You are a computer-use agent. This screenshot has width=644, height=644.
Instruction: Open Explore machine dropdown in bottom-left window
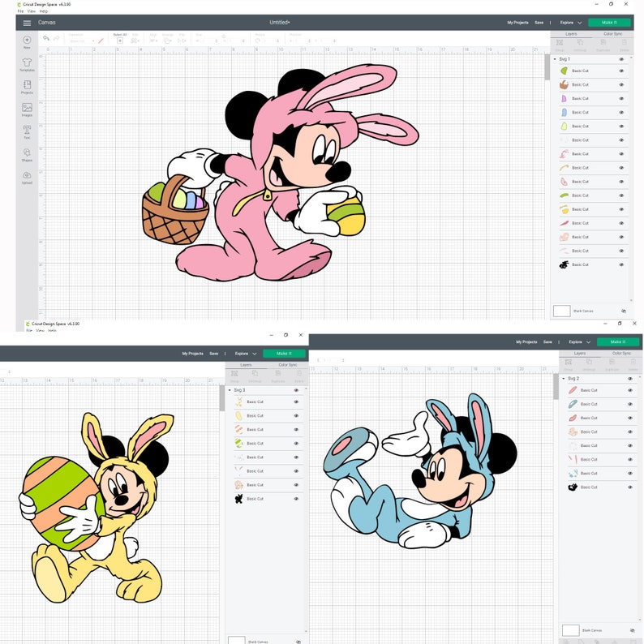pyautogui.click(x=246, y=354)
